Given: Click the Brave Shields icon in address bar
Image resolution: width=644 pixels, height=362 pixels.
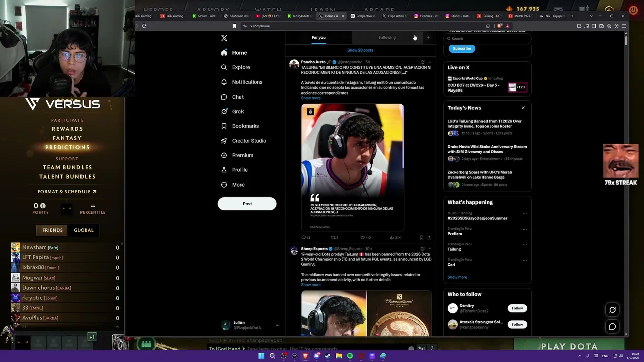Looking at the screenshot, I should [x=499, y=26].
